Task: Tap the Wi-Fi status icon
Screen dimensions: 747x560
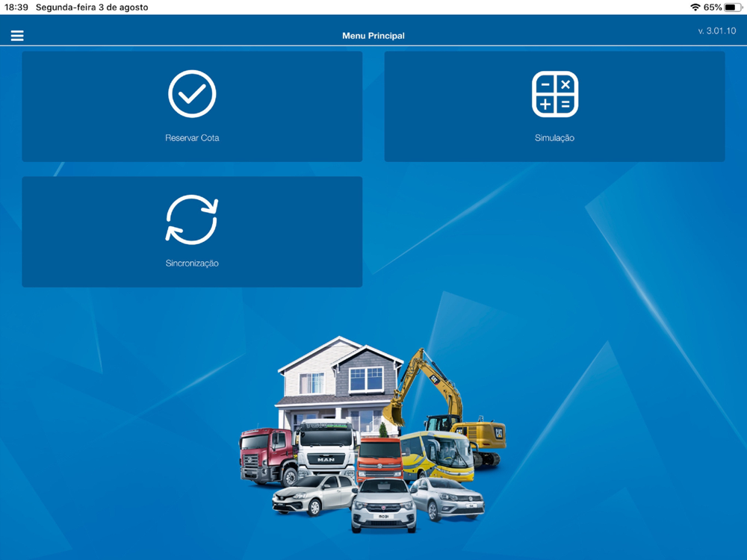Action: (x=695, y=7)
